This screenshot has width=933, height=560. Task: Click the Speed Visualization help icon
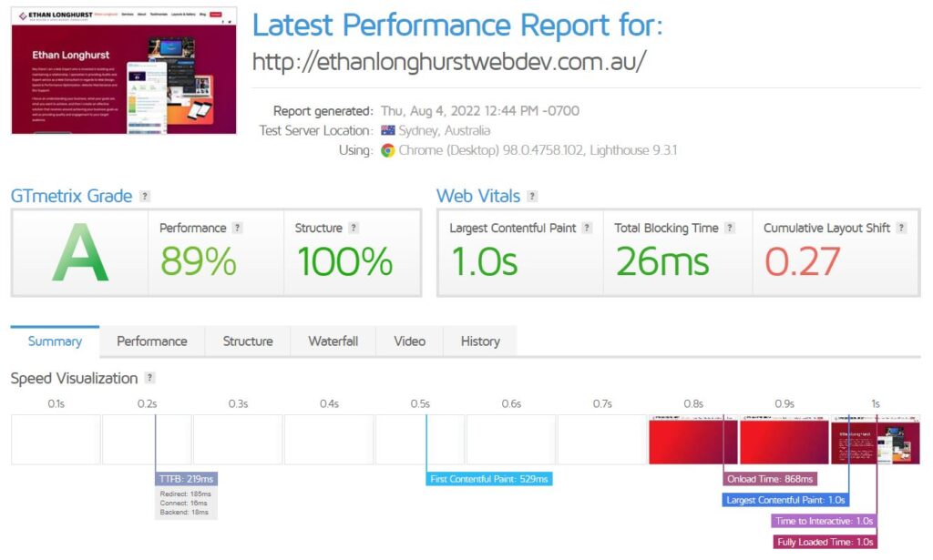coord(150,378)
